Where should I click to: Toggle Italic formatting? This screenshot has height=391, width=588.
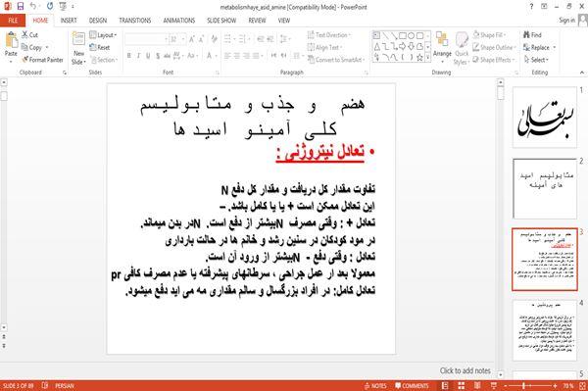[138, 56]
